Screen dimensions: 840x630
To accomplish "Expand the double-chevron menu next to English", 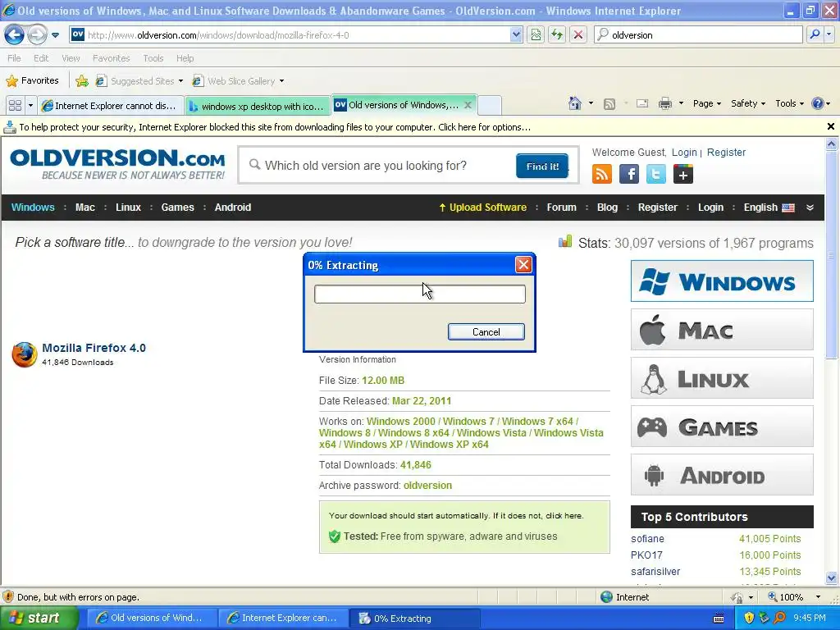I will pyautogui.click(x=810, y=208).
